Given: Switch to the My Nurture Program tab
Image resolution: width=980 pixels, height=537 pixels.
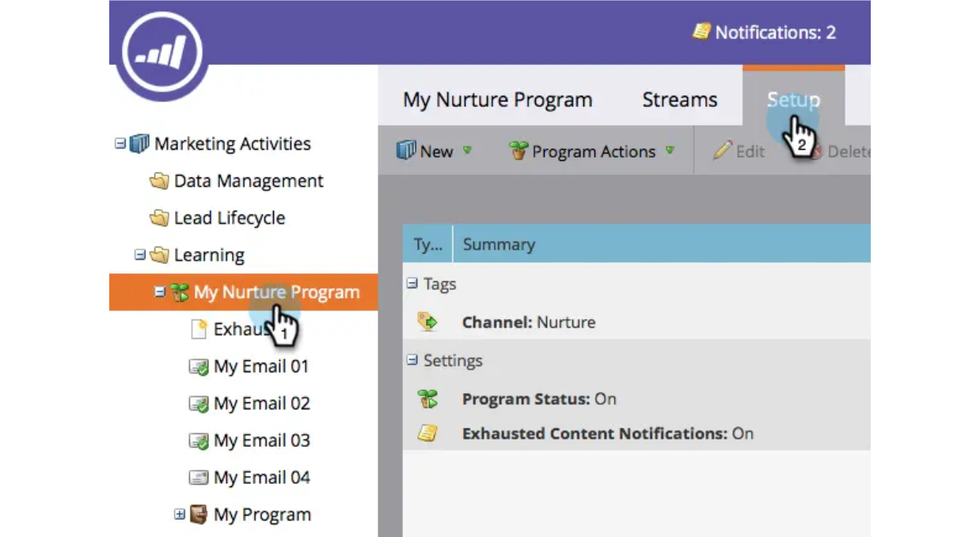Looking at the screenshot, I should [497, 100].
